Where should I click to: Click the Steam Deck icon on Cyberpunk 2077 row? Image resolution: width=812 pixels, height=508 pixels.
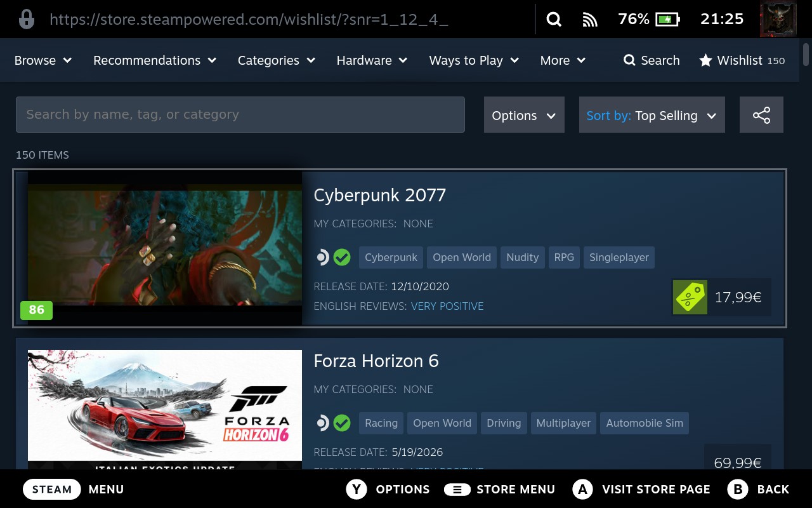point(323,257)
